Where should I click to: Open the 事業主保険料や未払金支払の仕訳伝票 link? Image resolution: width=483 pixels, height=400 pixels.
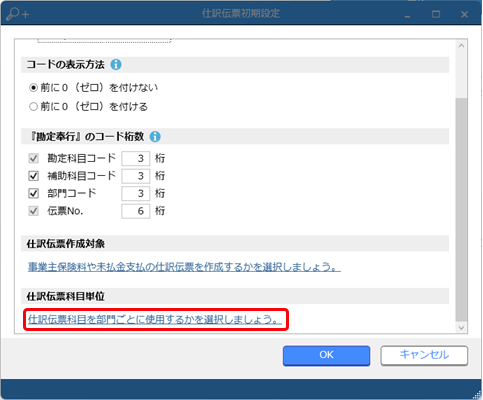[x=184, y=267]
